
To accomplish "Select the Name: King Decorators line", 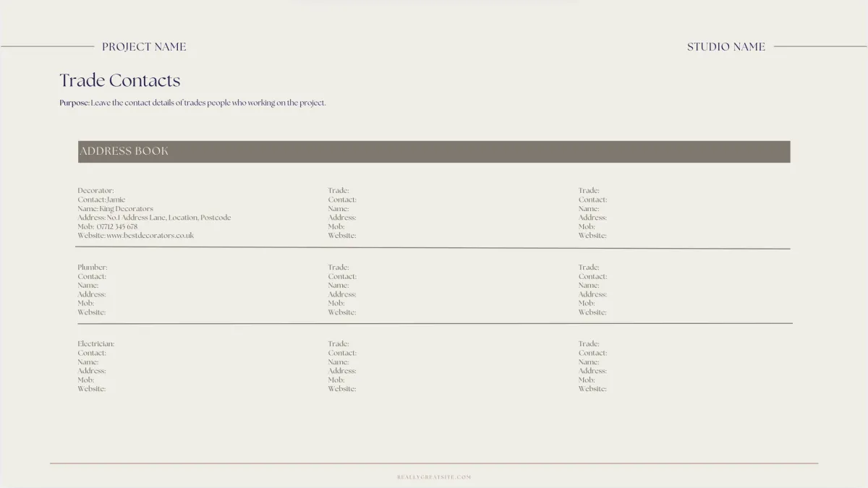I will 115,209.
